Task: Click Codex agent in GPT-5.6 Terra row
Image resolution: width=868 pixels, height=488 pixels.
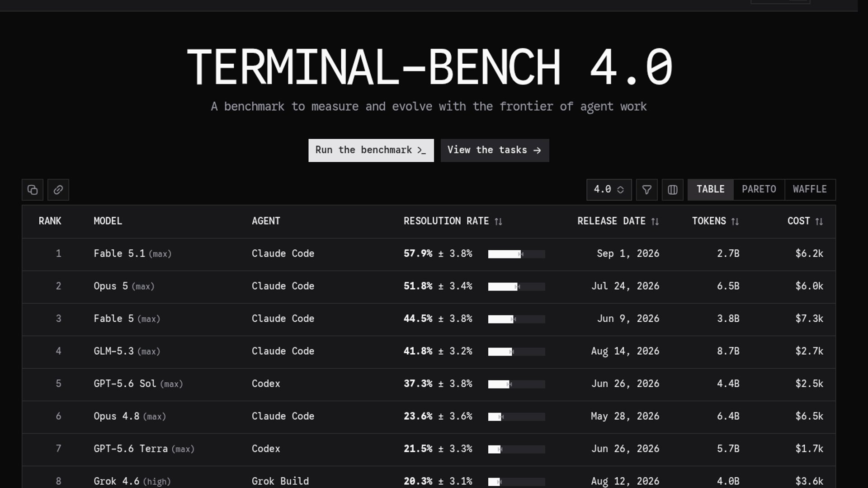Action: click(x=266, y=449)
